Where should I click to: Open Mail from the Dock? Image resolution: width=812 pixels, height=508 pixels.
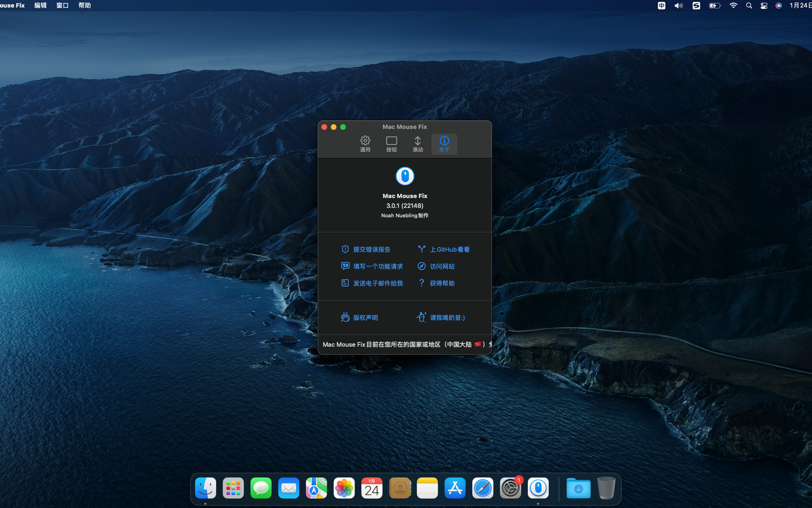[289, 488]
